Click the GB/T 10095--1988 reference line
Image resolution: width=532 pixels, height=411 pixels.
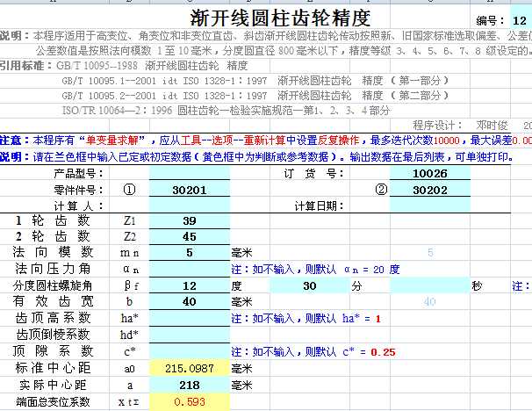click(152, 65)
